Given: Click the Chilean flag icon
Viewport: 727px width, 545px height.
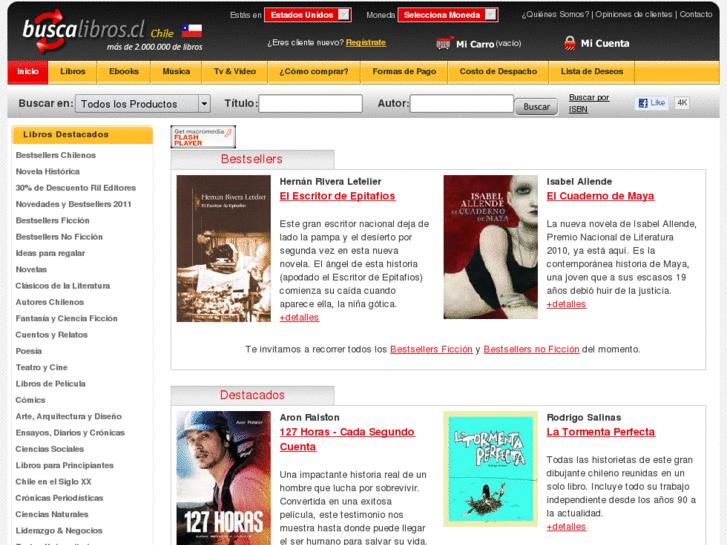Looking at the screenshot, I should (191, 31).
